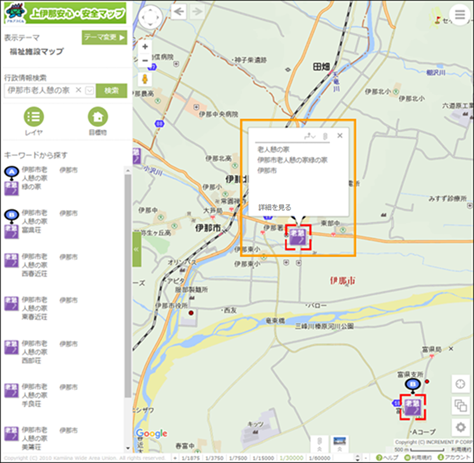Select the 1/60000 map scale option
The image size is (474, 463).
pyautogui.click(x=319, y=458)
